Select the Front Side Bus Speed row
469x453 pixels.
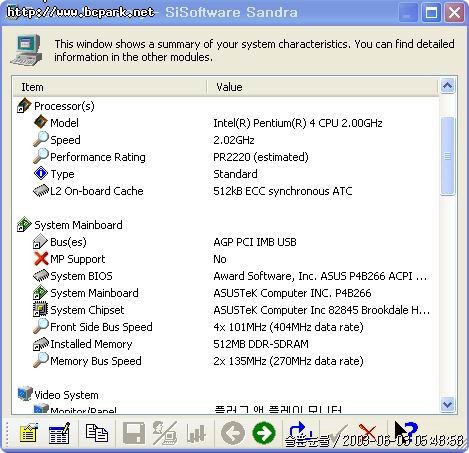coord(226,327)
